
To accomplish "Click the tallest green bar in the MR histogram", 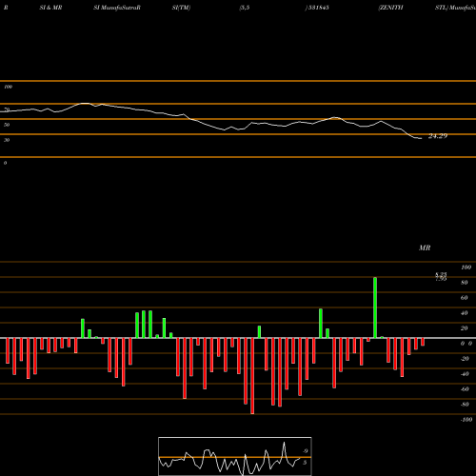I will [375, 307].
